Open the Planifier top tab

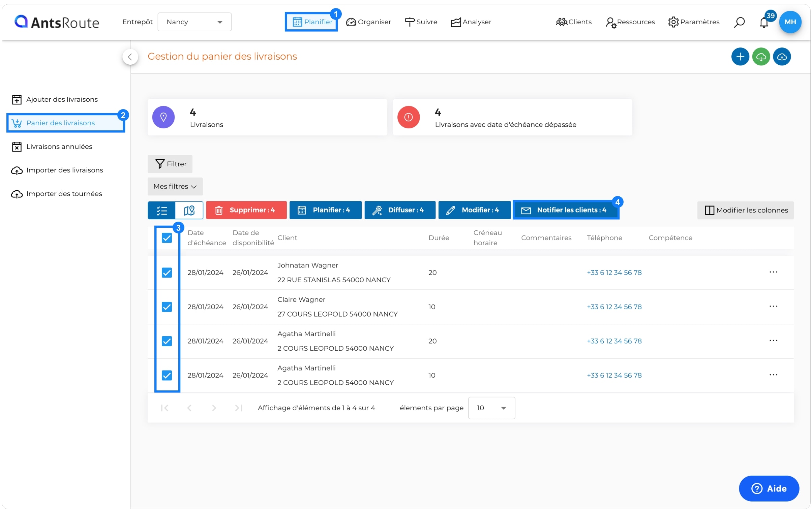[x=312, y=22]
